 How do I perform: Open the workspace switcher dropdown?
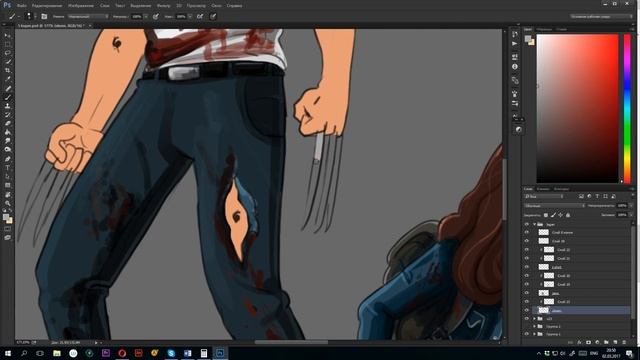[x=601, y=16]
